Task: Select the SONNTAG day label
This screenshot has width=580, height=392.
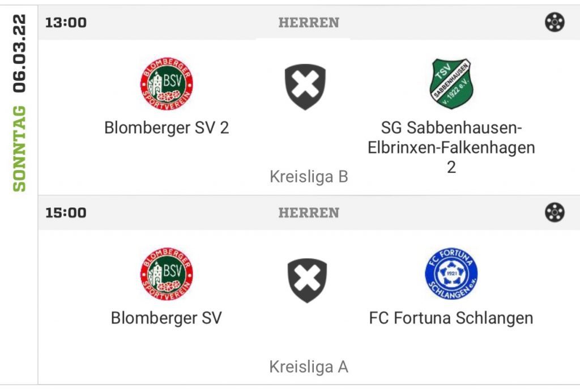Action: (19, 148)
